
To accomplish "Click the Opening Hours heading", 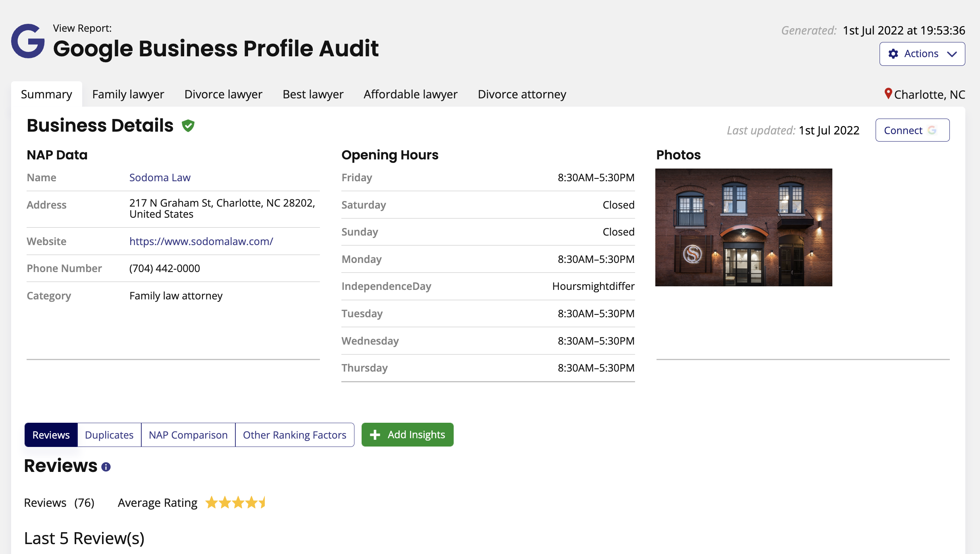I will coord(390,155).
